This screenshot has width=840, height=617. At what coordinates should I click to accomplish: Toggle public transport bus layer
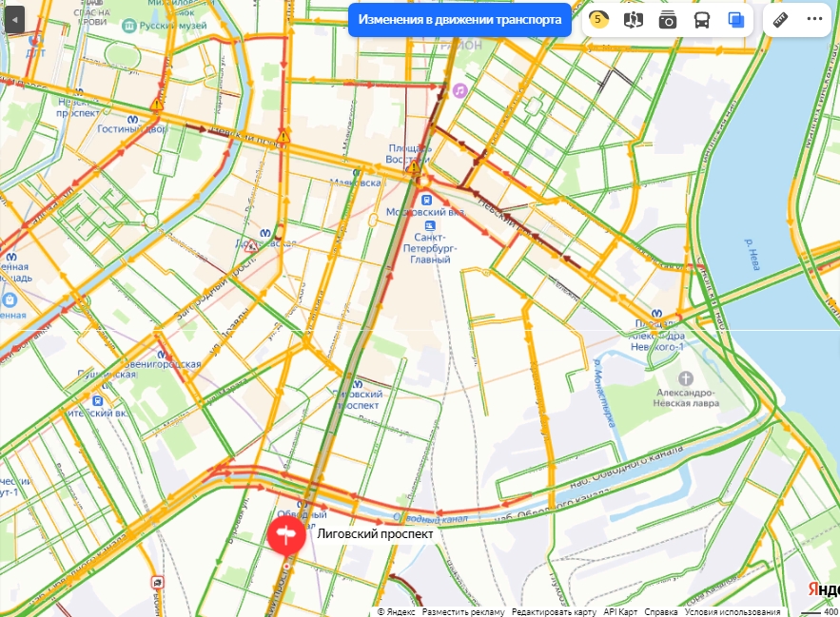[702, 20]
